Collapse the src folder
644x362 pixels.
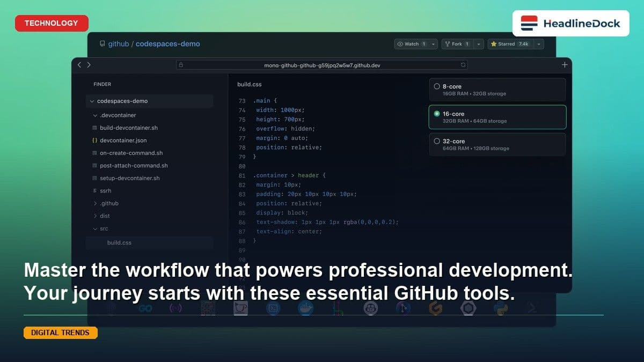coord(95,228)
